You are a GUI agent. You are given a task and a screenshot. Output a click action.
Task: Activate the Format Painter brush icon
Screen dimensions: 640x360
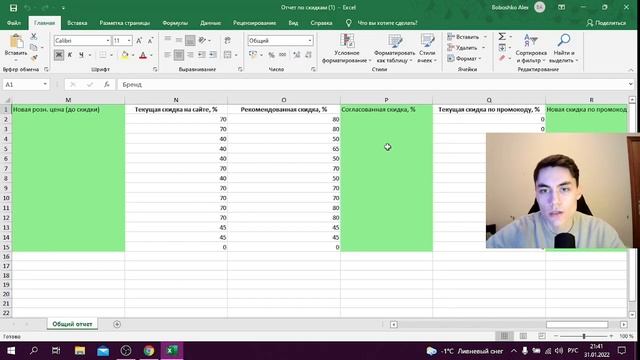pos(34,58)
